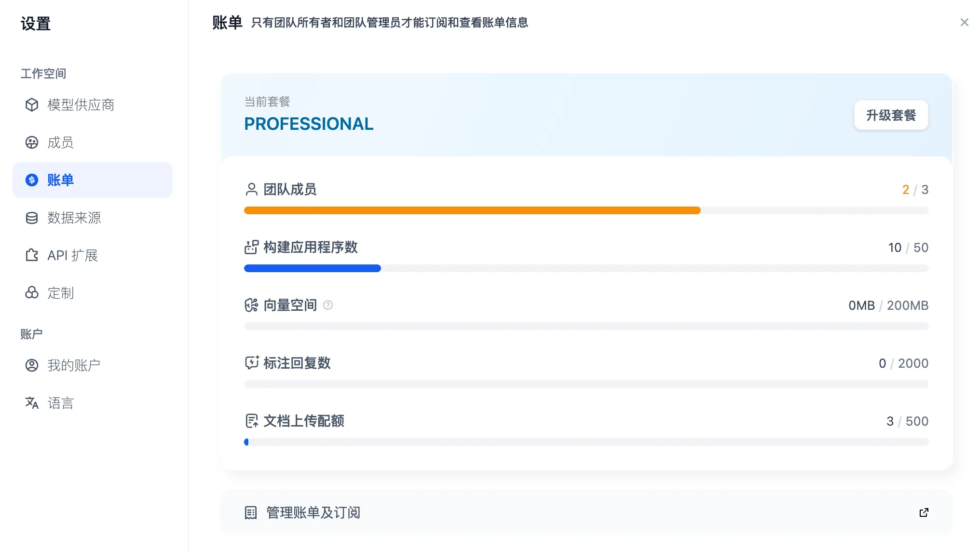Click the 成员 members icon
980x553 pixels.
[32, 142]
